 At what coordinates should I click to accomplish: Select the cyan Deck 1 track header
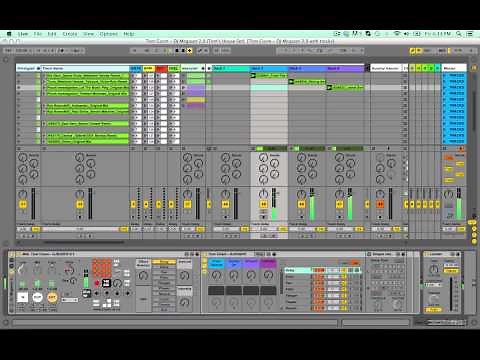tap(231, 68)
